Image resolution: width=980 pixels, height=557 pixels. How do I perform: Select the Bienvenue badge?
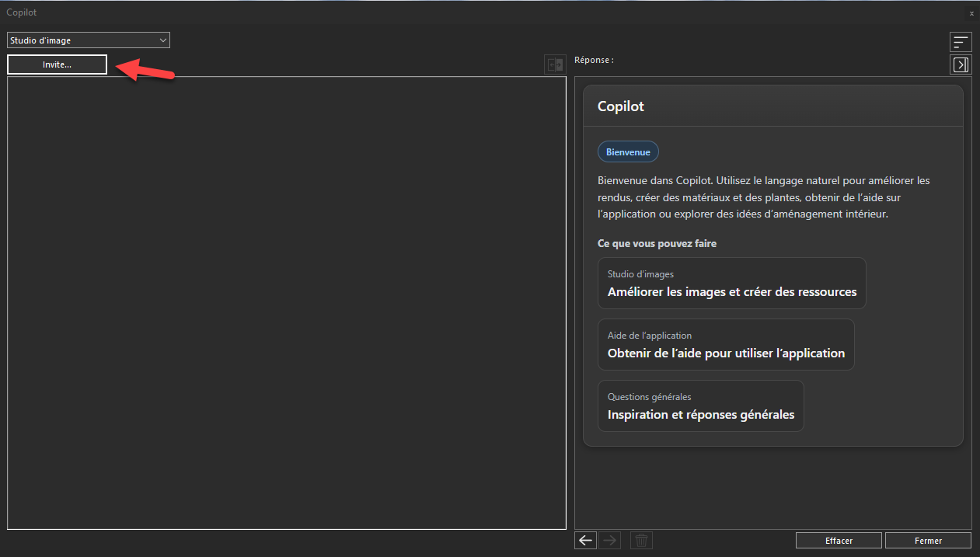coord(628,152)
